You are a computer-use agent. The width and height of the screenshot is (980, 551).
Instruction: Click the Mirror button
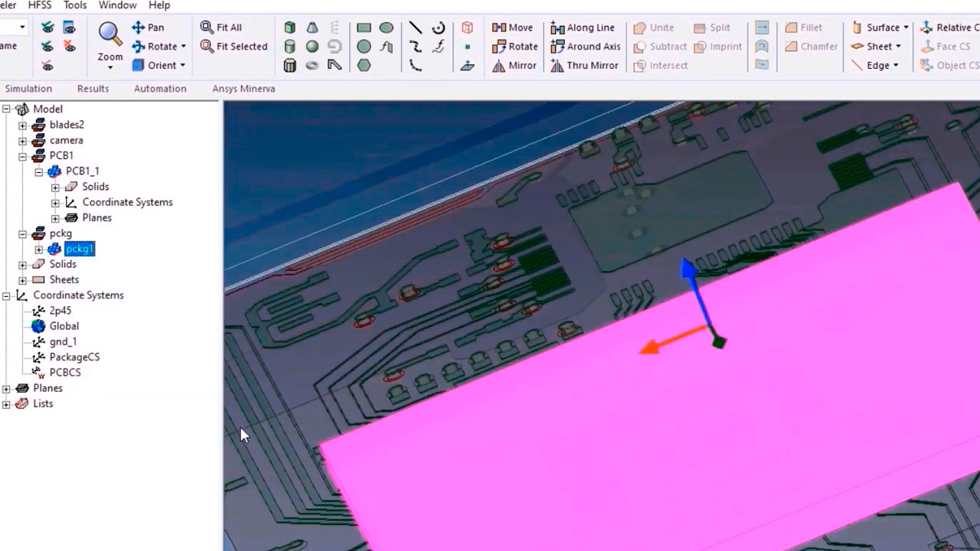click(x=514, y=66)
